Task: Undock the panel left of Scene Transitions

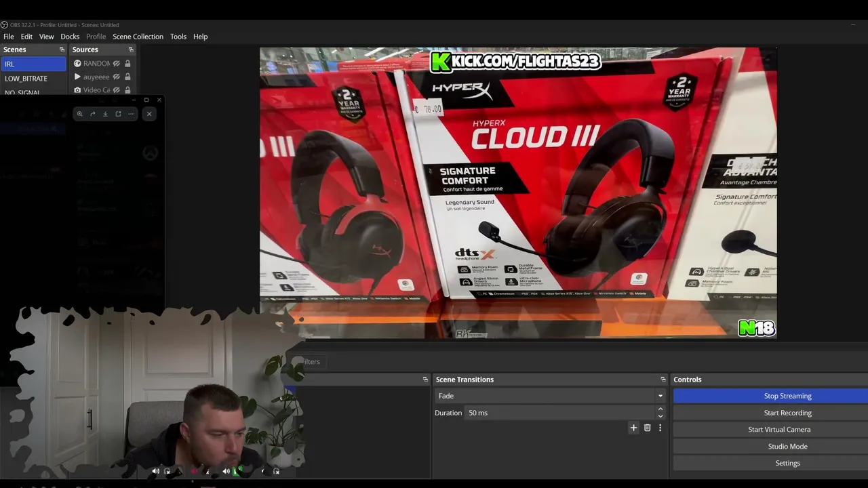Action: click(x=425, y=380)
